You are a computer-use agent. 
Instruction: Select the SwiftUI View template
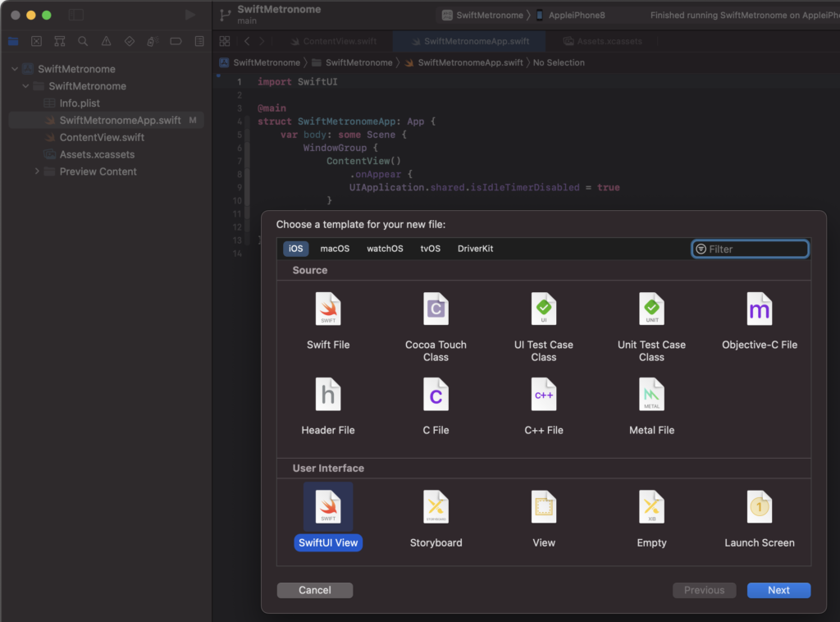(x=328, y=517)
